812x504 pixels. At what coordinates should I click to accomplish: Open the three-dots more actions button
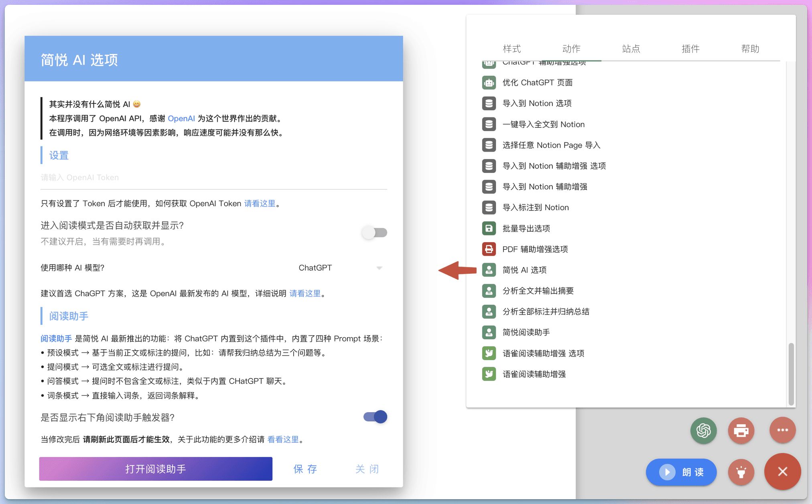[x=782, y=430]
